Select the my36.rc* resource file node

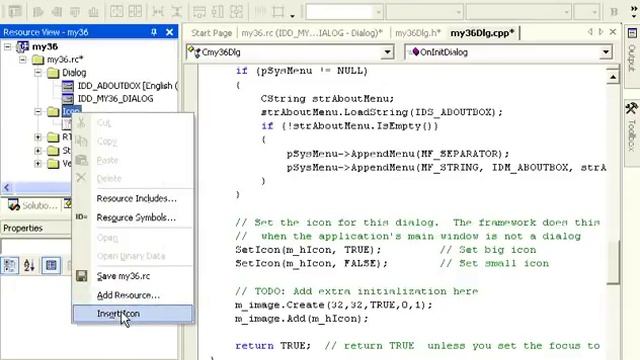65,60
